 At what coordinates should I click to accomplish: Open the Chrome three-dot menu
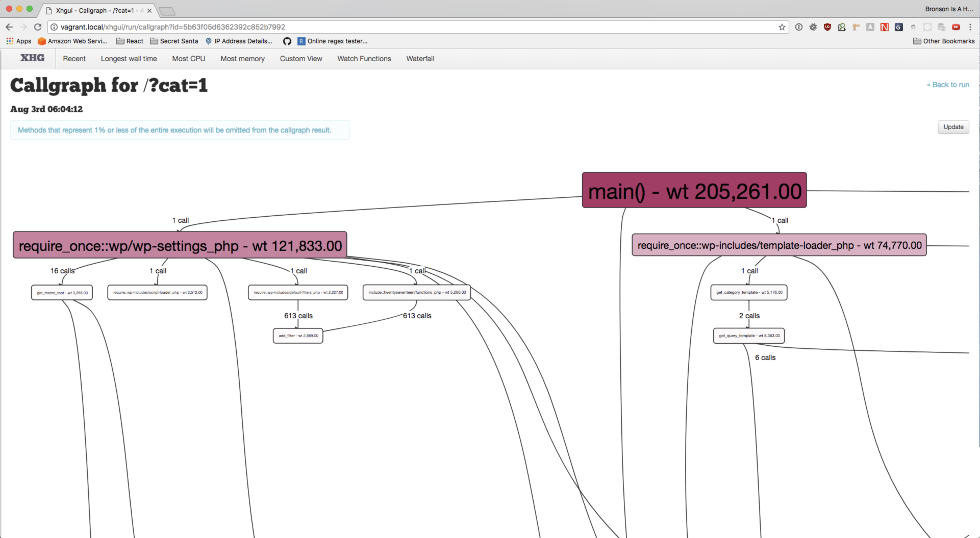click(x=970, y=27)
